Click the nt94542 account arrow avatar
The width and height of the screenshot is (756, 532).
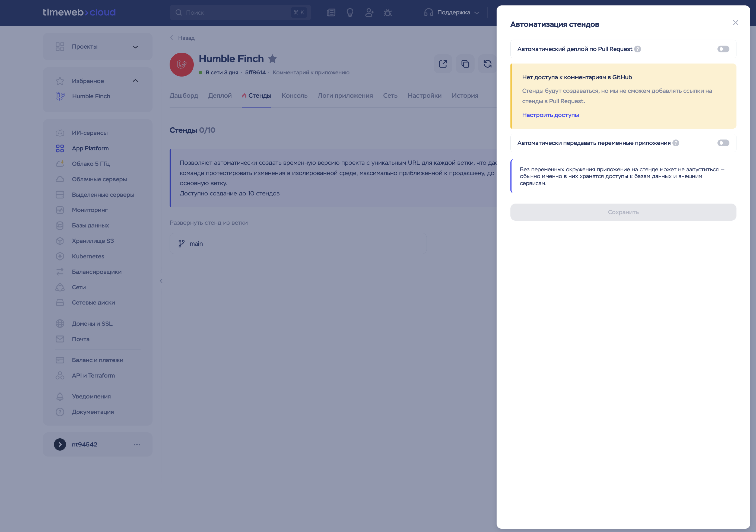[x=60, y=445]
